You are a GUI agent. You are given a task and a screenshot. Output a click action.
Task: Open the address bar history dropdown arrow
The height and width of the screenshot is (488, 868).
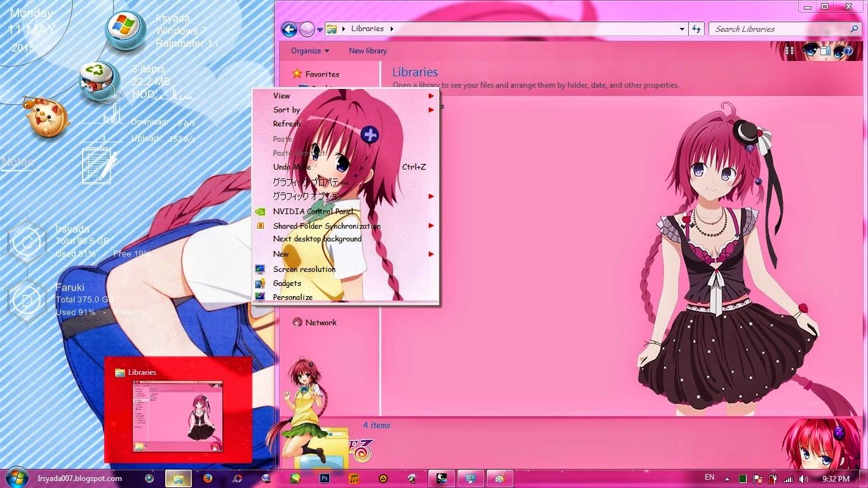[682, 29]
